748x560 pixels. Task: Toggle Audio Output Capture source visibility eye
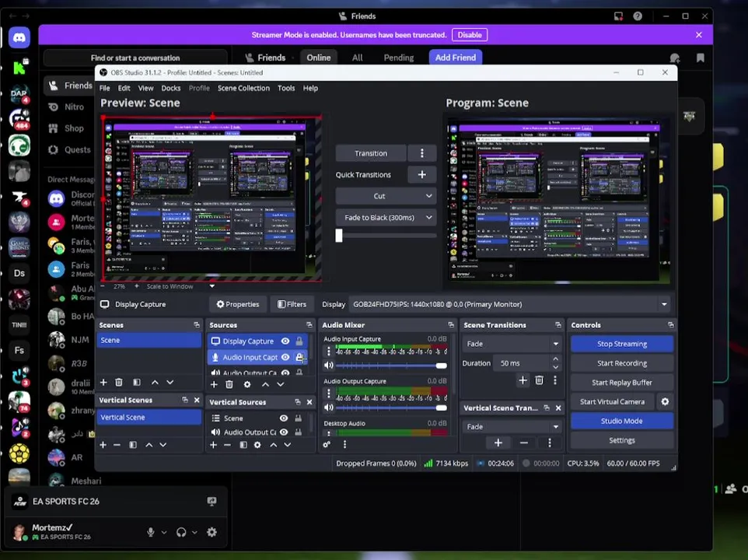(285, 373)
